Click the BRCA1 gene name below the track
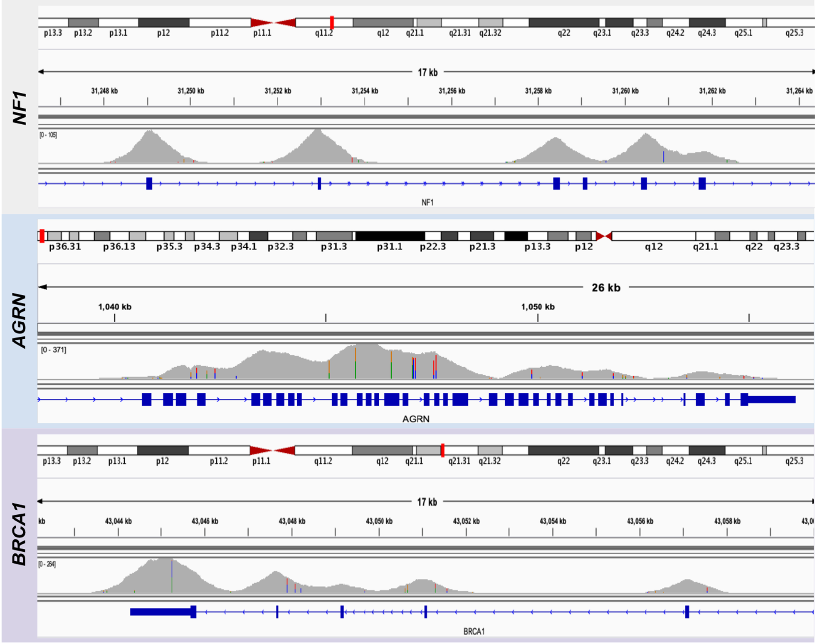The height and width of the screenshot is (644, 815). point(474,632)
